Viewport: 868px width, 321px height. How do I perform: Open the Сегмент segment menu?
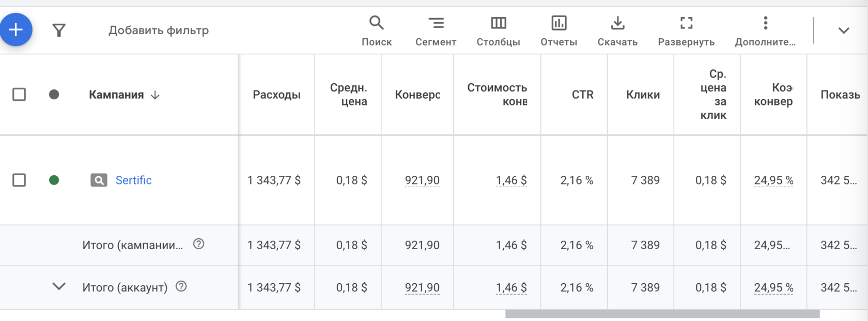coord(436,30)
